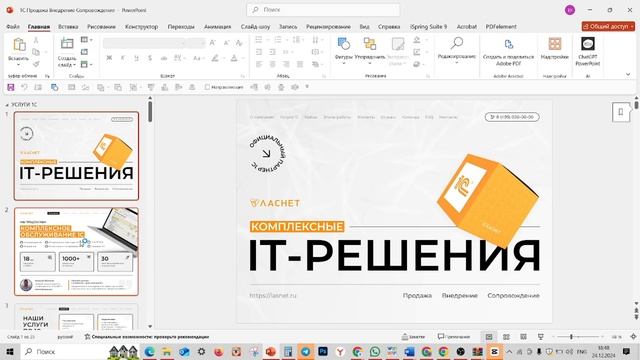Open the Editing (Редактирование) magnifier icon
This screenshot has height=360, width=640.
[457, 43]
